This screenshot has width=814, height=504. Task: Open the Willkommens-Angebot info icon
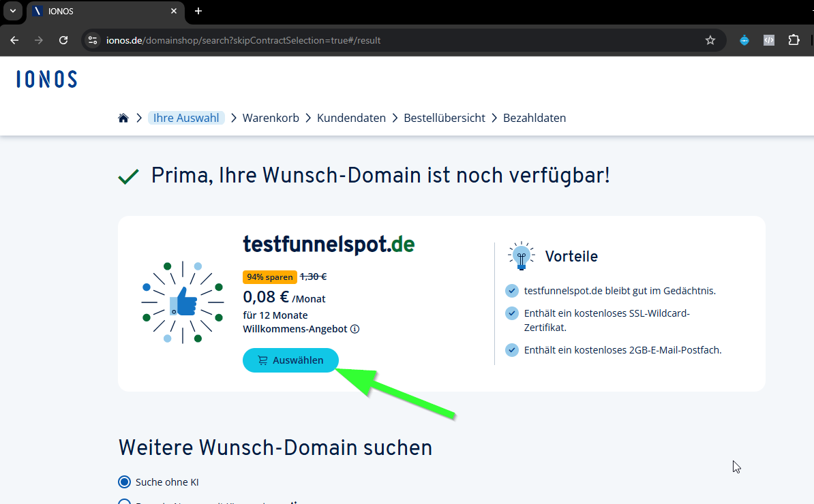(x=355, y=329)
